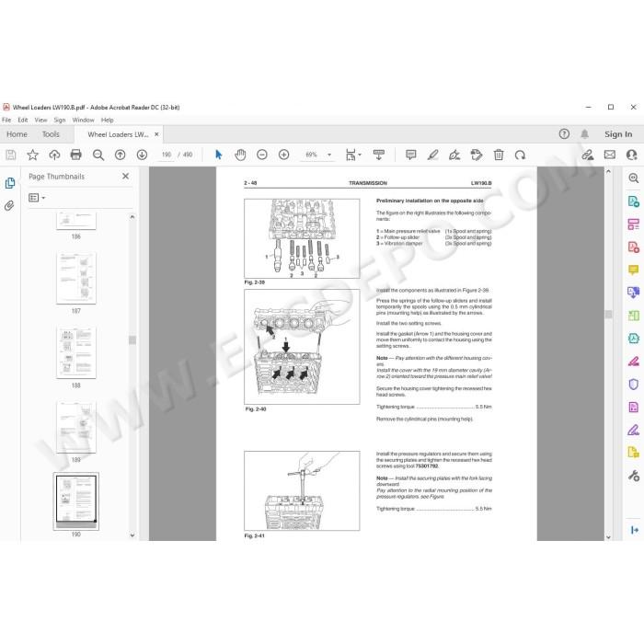Close the Wheel Loaders document tab

(156, 134)
